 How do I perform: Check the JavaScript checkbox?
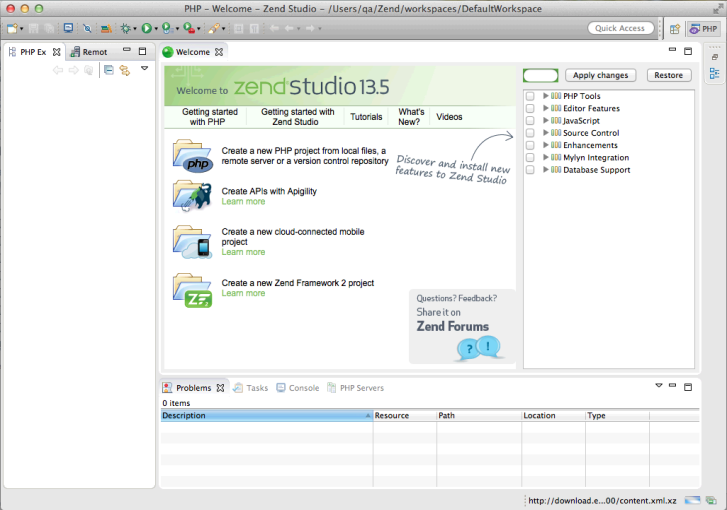coord(530,121)
